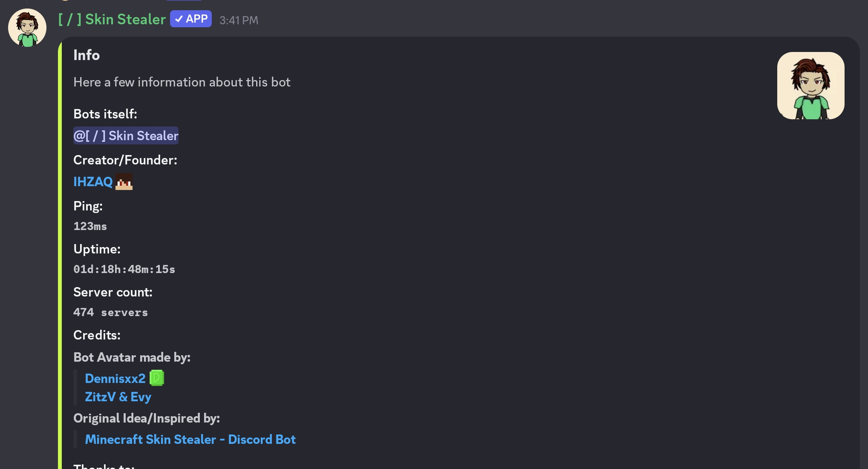Image resolution: width=868 pixels, height=469 pixels.
Task: Click the green emoji beside Dennisxx2
Action: (x=157, y=378)
